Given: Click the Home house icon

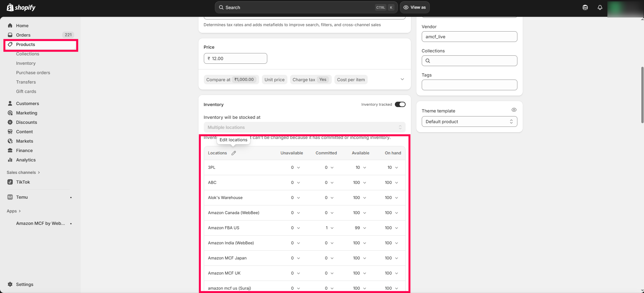Looking at the screenshot, I should (10, 26).
